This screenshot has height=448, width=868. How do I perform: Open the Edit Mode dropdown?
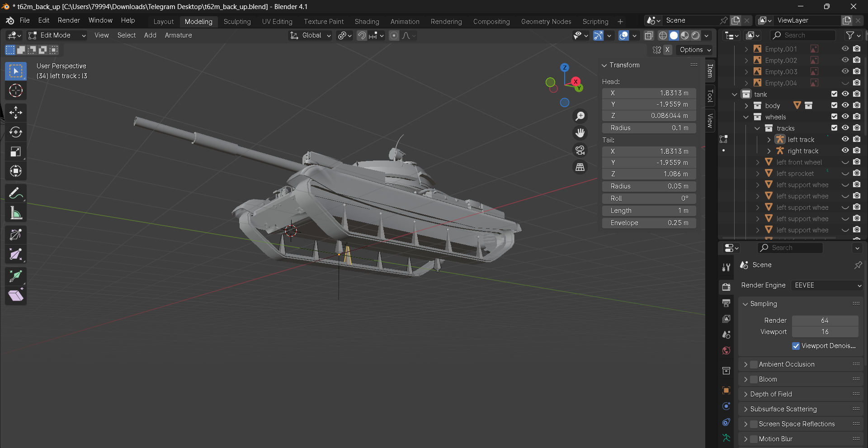(x=57, y=35)
